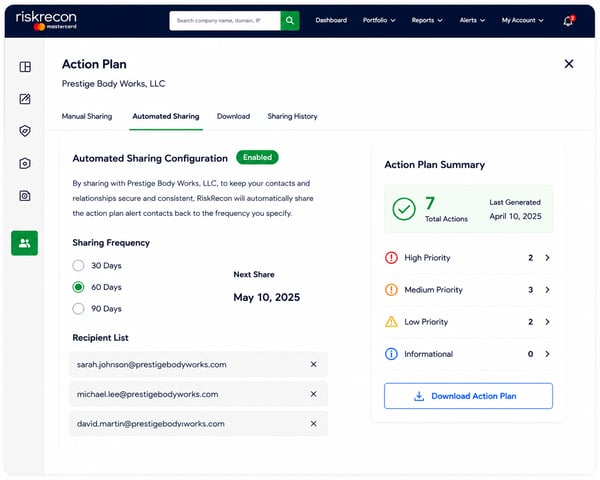This screenshot has height=480, width=600.
Task: Select the Automated Sharing tab
Action: point(166,116)
